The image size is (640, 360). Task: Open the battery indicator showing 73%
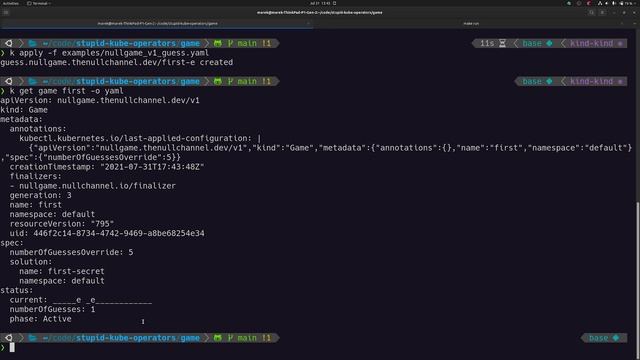coord(627,3)
